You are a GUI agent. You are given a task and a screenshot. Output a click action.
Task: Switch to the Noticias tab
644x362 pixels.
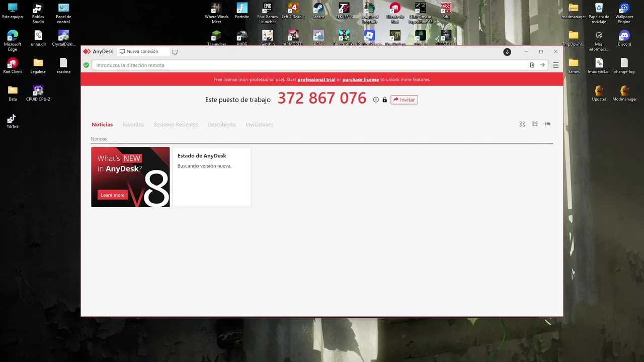pyautogui.click(x=102, y=125)
